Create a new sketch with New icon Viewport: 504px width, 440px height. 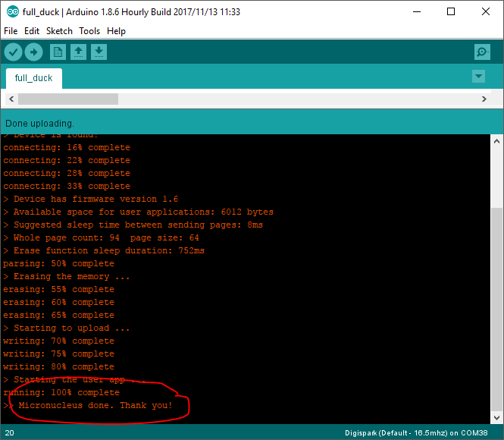click(x=58, y=52)
